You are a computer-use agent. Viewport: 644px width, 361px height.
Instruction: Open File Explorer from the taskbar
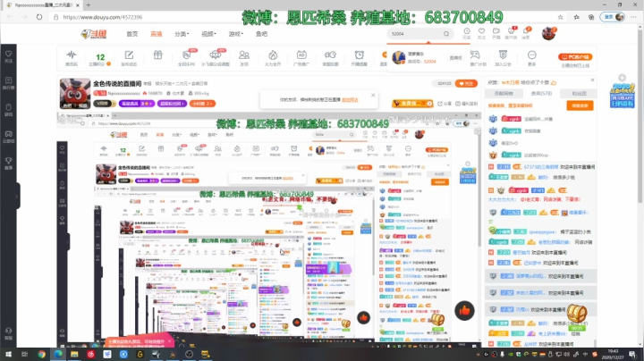pyautogui.click(x=74, y=354)
